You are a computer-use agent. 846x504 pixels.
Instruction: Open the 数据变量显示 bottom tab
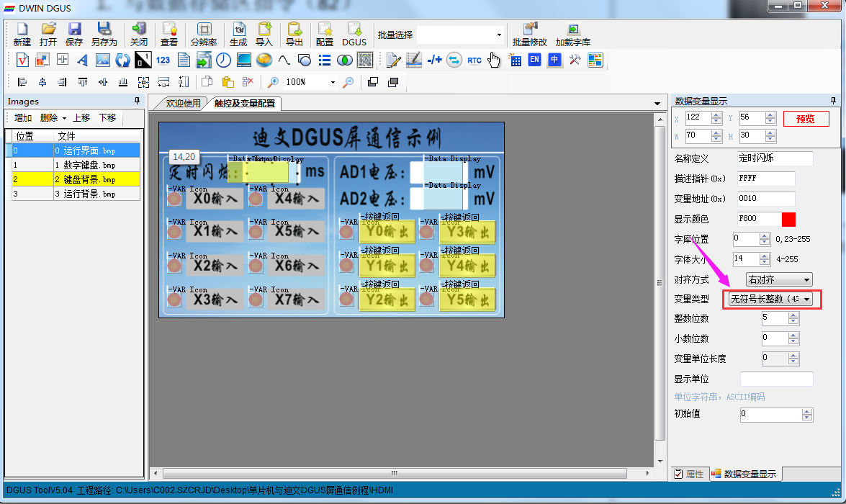(x=744, y=474)
